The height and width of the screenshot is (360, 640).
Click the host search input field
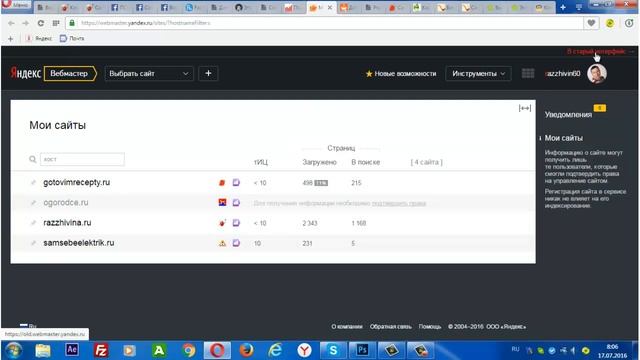(82, 159)
